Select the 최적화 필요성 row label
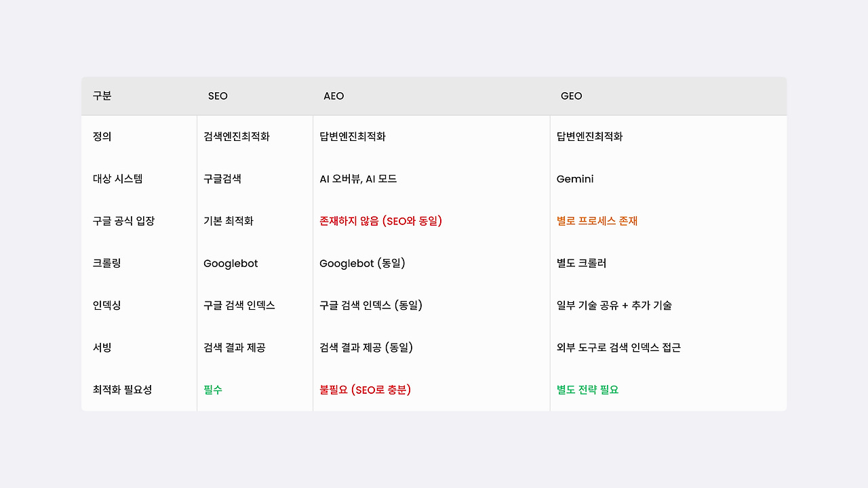The height and width of the screenshot is (488, 868). [x=122, y=390]
